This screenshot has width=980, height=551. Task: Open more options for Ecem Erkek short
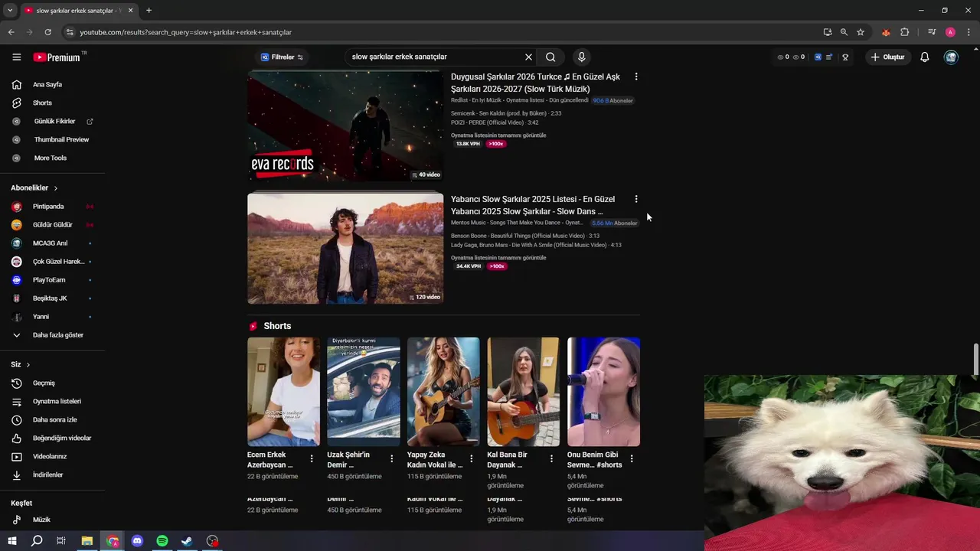pyautogui.click(x=312, y=458)
